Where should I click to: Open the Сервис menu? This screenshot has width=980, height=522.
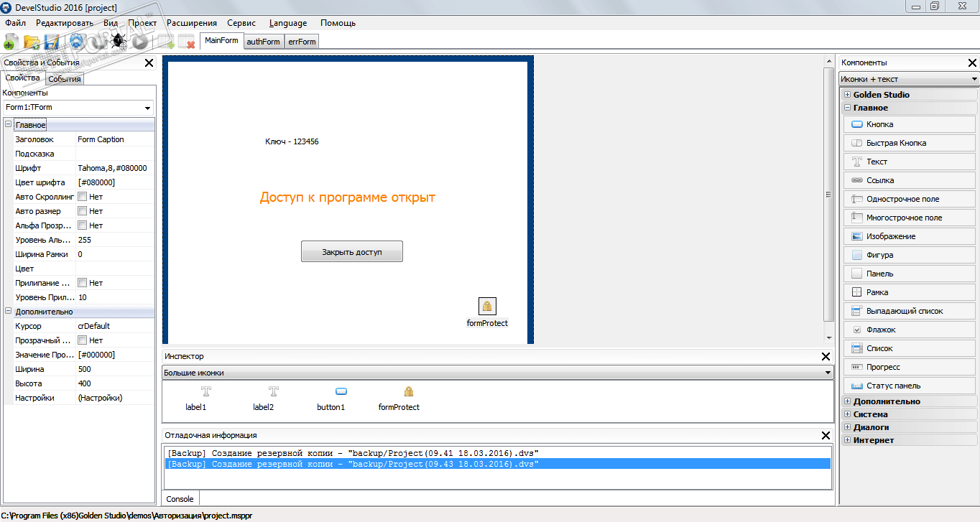[241, 23]
